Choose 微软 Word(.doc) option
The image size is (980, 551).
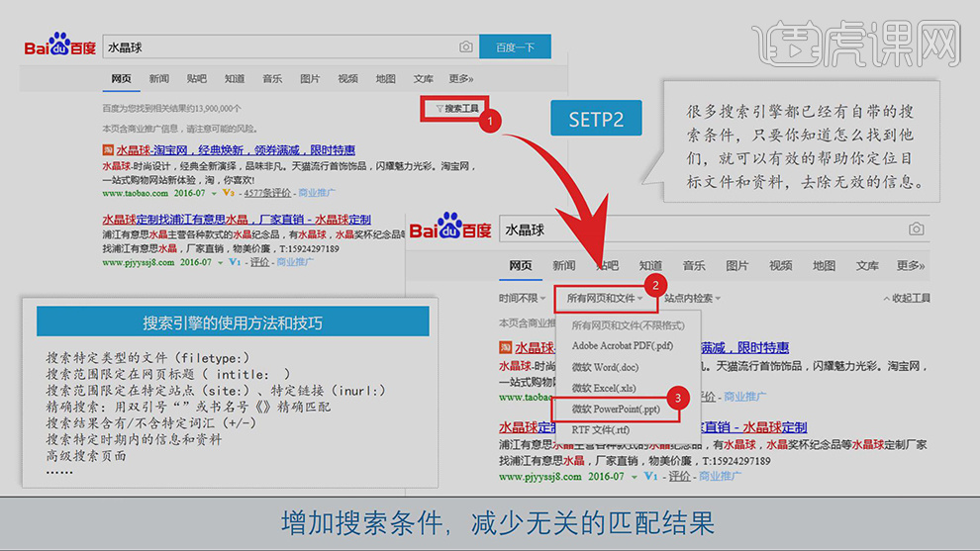(x=605, y=367)
